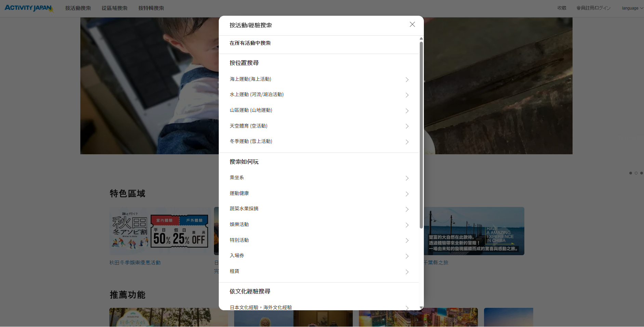Select 冬季運動 (雪上活動) row
This screenshot has width=644, height=327.
319,141
